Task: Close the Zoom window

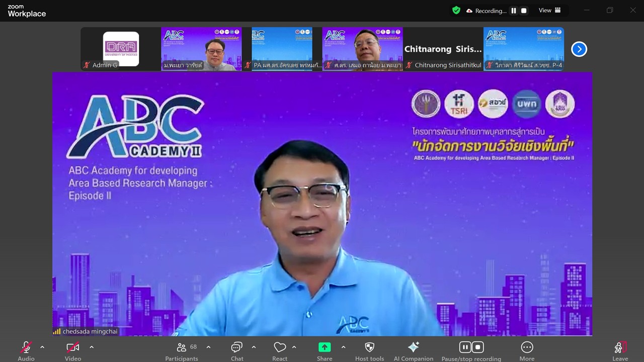Action: (x=633, y=10)
